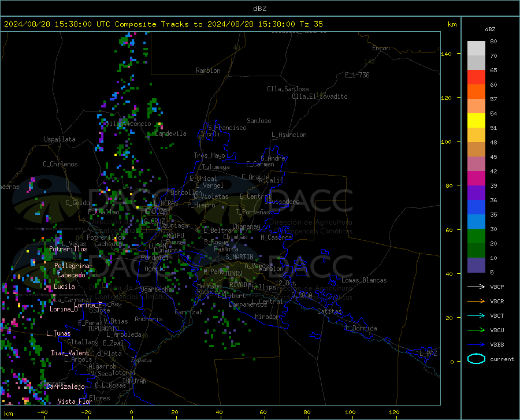520x420 pixels.
Task: Click the orange VBCR arrow in legend
Action: point(476,301)
